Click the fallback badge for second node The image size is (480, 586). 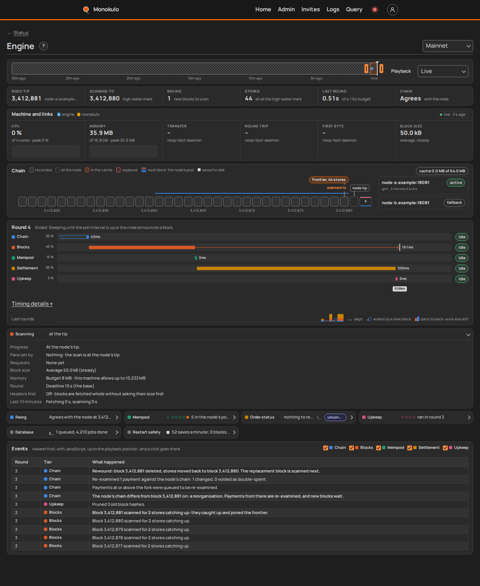[454, 203]
